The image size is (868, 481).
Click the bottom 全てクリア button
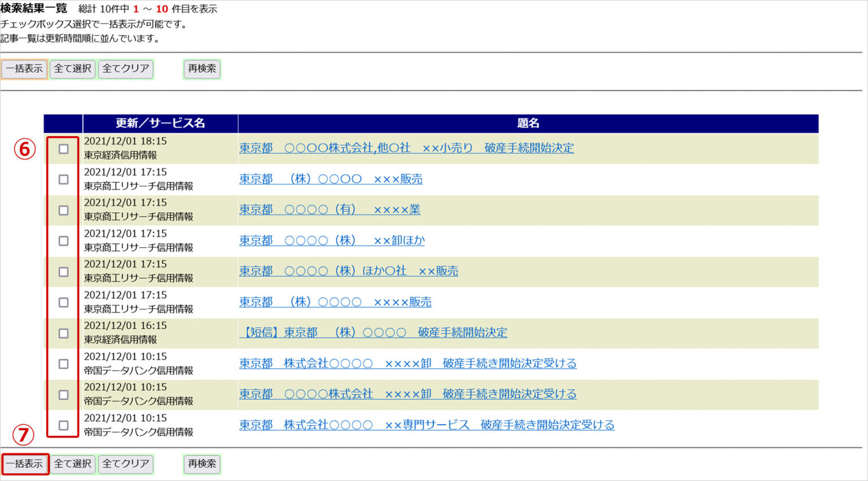click(125, 464)
